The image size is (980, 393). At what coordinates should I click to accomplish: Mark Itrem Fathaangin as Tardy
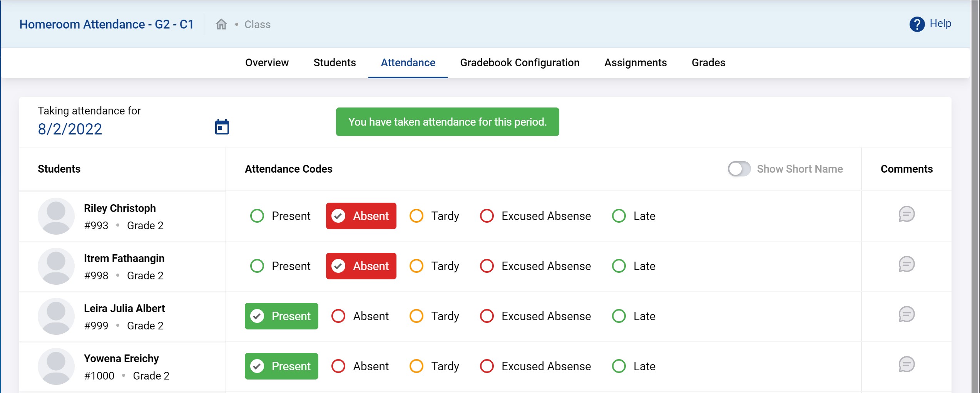coord(416,266)
